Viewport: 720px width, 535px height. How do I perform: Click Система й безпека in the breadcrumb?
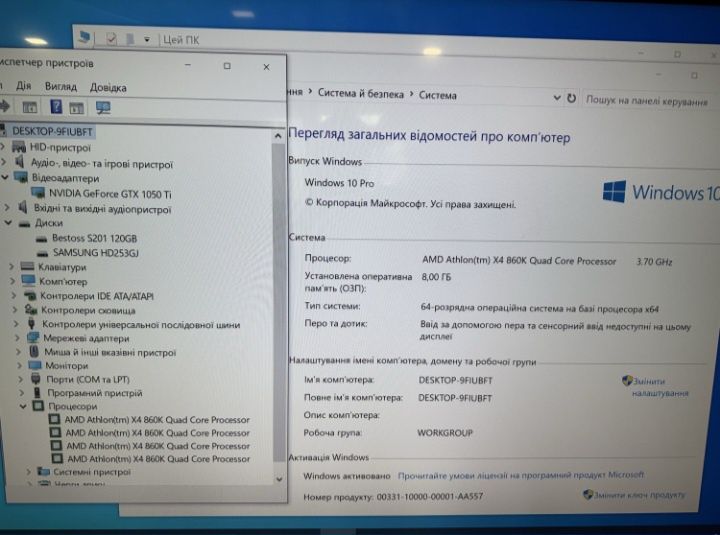point(360,94)
